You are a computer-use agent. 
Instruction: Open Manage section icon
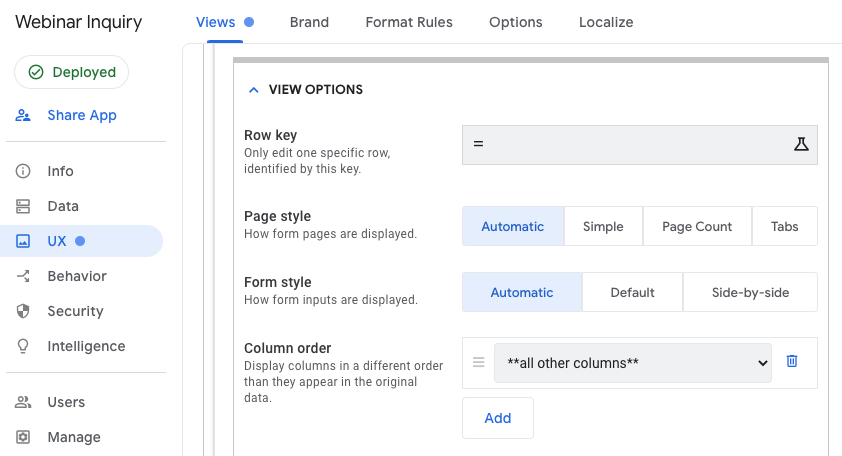click(23, 437)
